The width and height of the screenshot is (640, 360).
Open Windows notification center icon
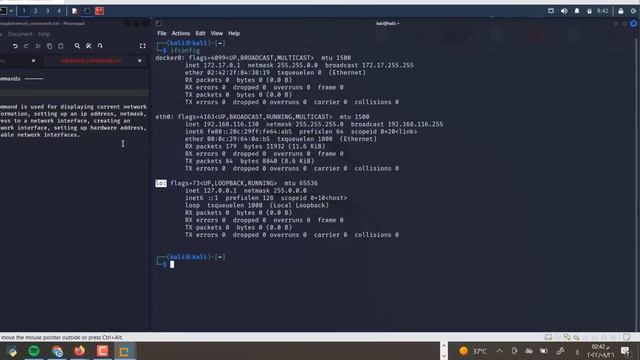pos(625,351)
